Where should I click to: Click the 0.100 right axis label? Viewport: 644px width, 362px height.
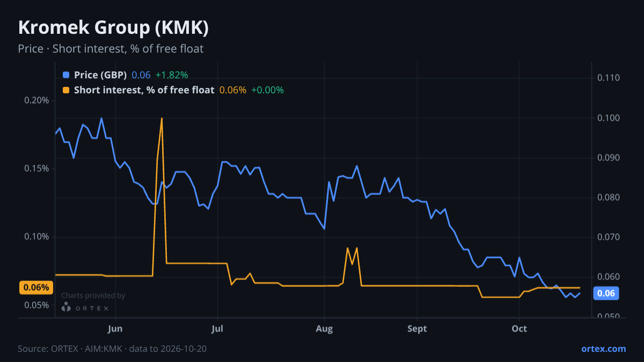tap(608, 118)
